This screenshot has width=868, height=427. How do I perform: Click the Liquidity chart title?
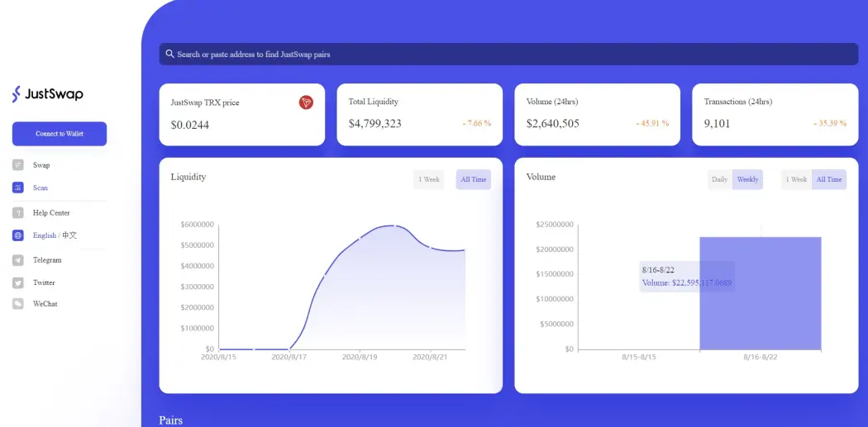click(188, 177)
